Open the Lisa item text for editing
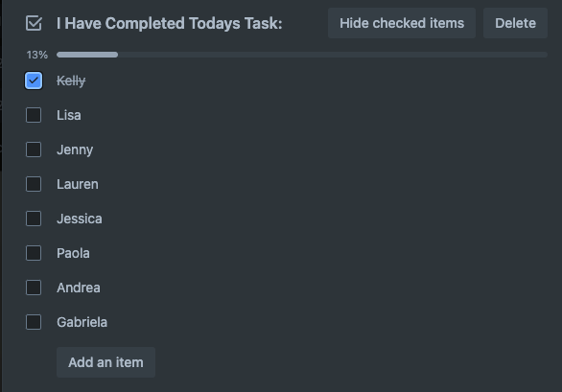 (x=69, y=115)
